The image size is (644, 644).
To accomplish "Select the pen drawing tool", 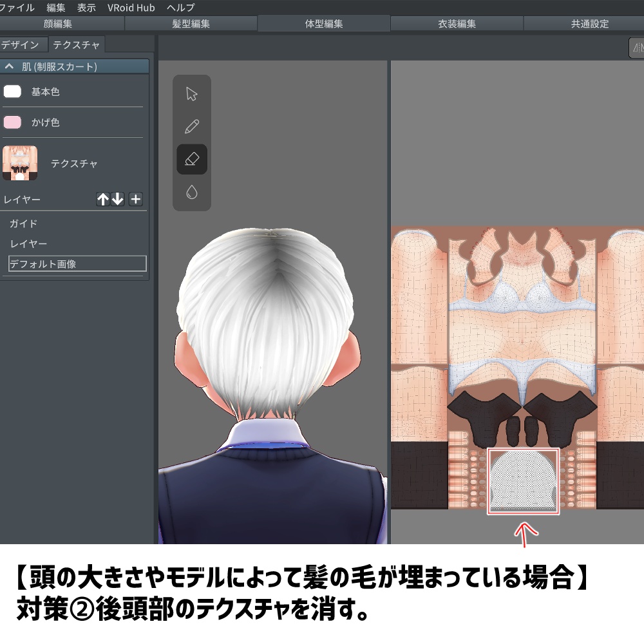I will tap(191, 127).
